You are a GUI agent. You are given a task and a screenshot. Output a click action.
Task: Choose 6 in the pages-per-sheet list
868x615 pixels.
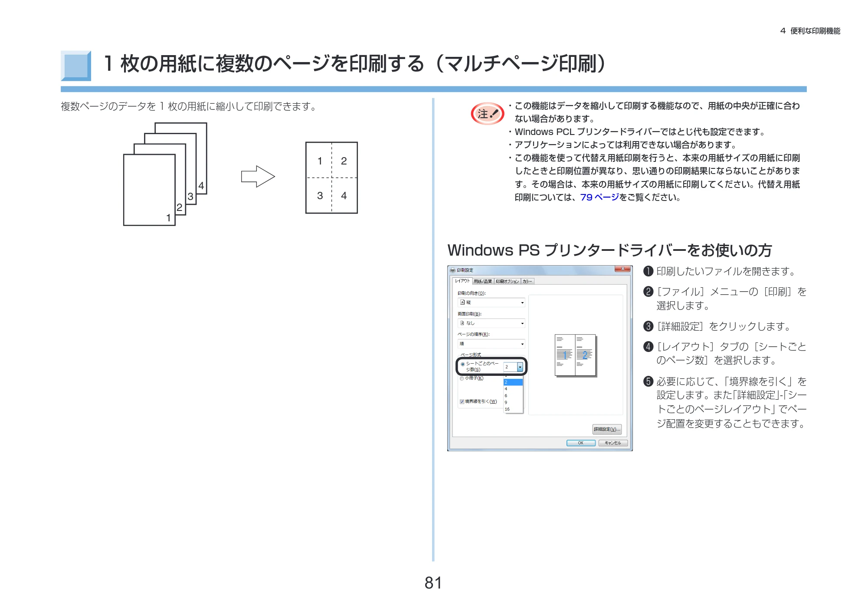[513, 396]
